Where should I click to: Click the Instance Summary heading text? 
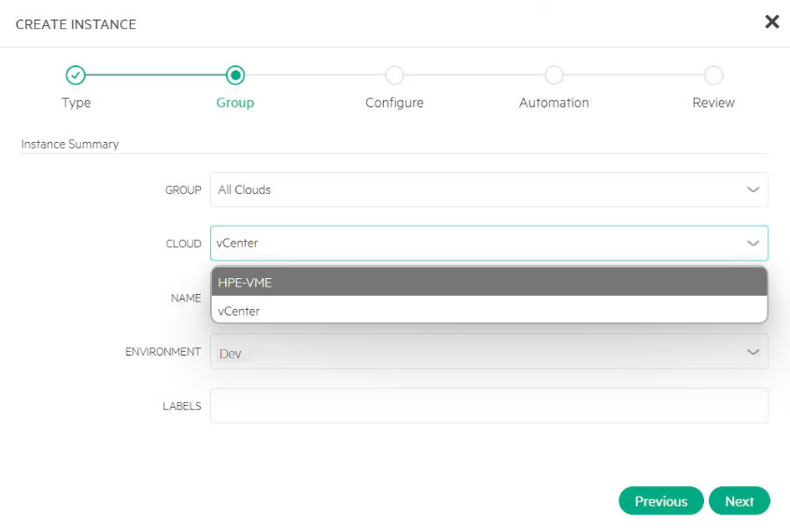coord(70,144)
